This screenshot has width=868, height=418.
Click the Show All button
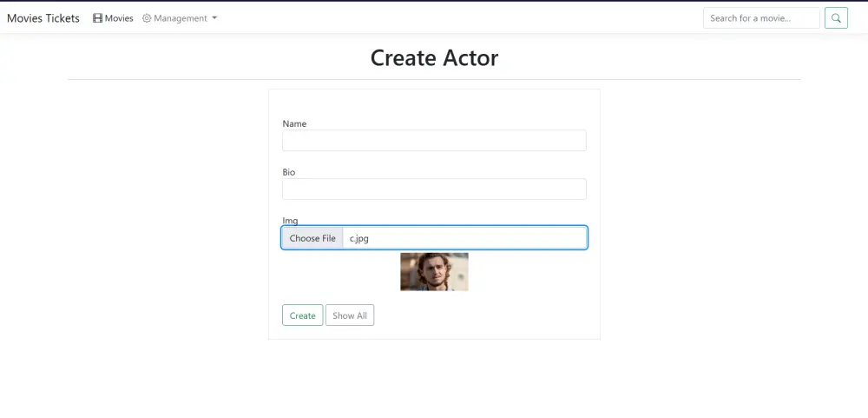click(350, 315)
